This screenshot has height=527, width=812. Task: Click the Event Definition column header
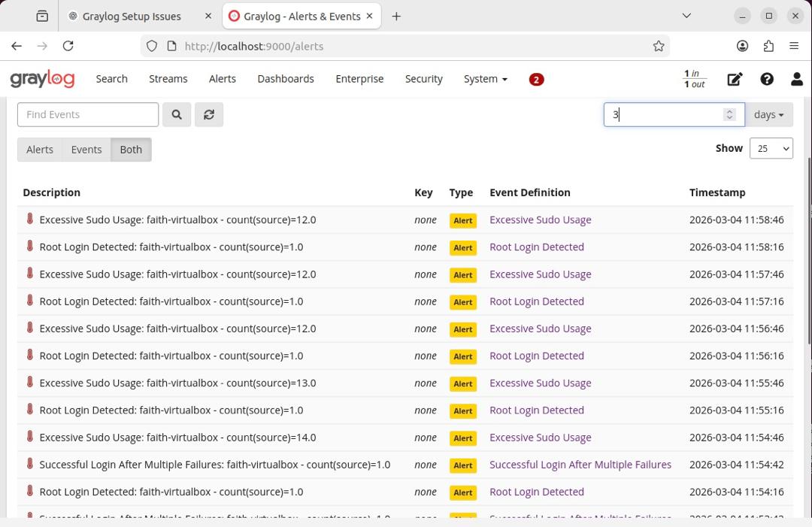point(530,192)
